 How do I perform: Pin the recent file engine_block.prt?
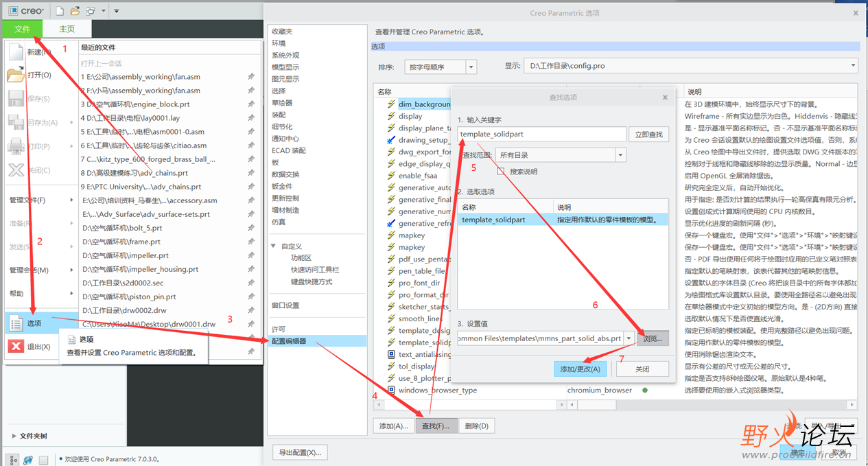tap(250, 104)
